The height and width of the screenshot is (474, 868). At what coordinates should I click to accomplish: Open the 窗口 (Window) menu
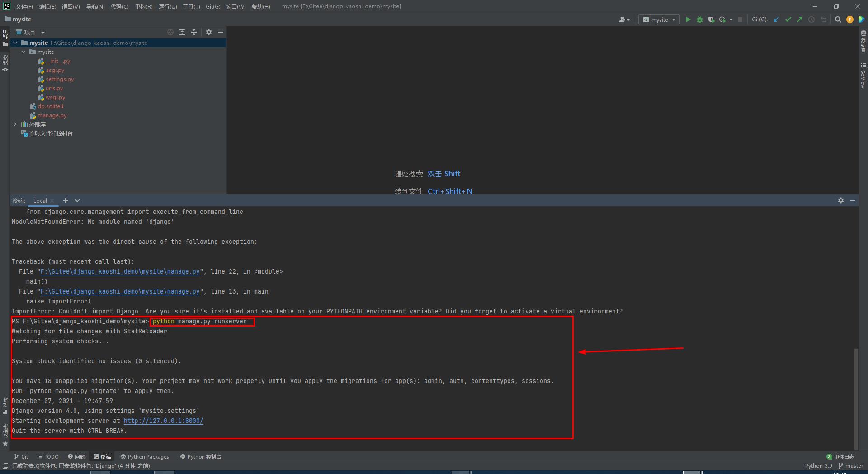tap(236, 6)
